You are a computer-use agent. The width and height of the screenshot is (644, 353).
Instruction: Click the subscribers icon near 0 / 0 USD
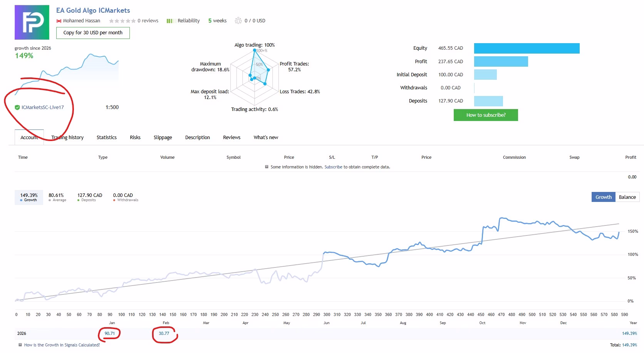tap(238, 20)
